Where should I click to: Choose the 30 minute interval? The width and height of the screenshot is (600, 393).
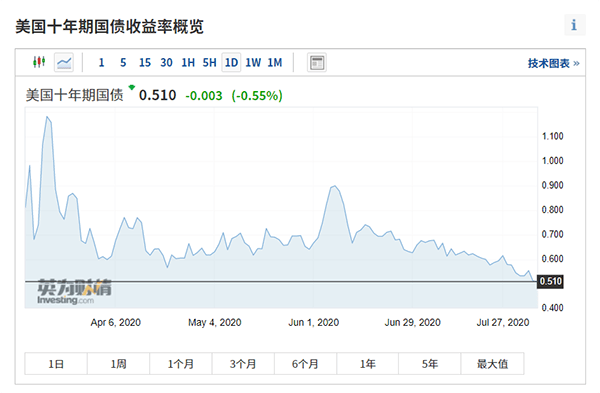point(166,62)
